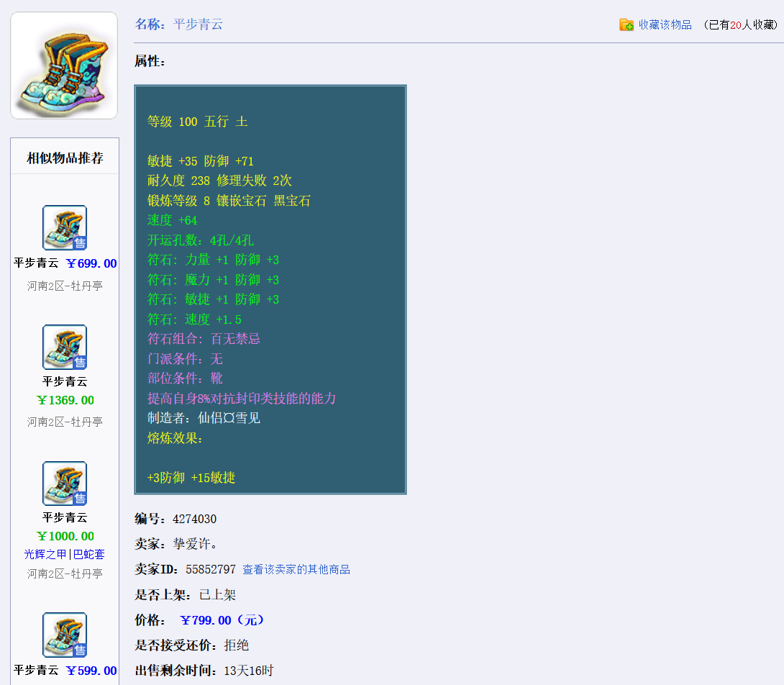Screen dimensions: 784x685
Task: Click the large boots item image
Action: click(64, 65)
